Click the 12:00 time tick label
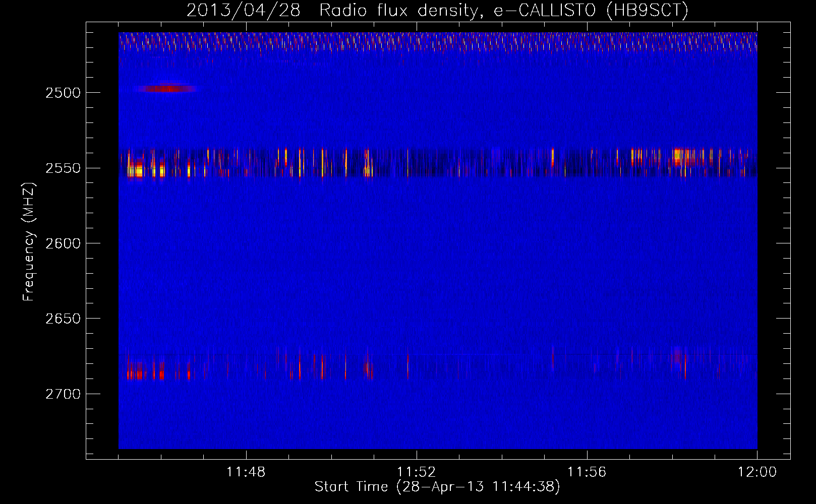The height and width of the screenshot is (504, 816). click(x=757, y=472)
